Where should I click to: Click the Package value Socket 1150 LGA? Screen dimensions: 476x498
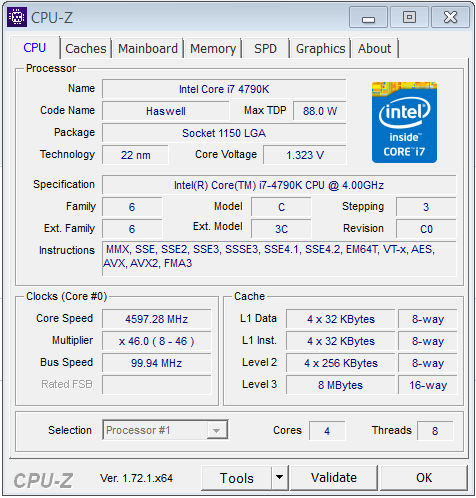click(224, 133)
